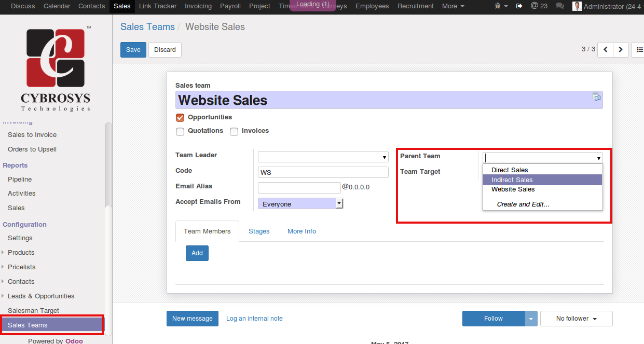Click Sales in the top menu bar
The height and width of the screenshot is (344, 644).
pos(122,6)
